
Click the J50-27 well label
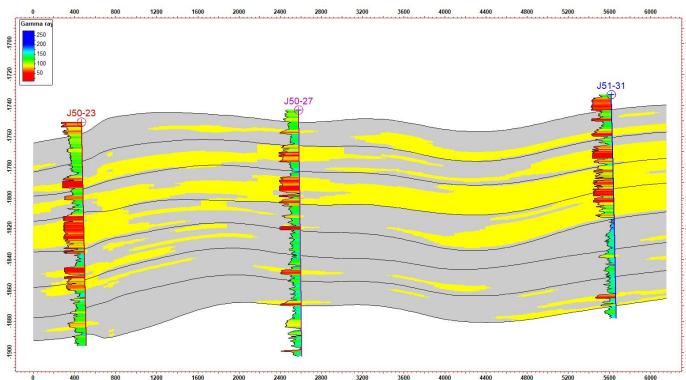[x=298, y=101]
